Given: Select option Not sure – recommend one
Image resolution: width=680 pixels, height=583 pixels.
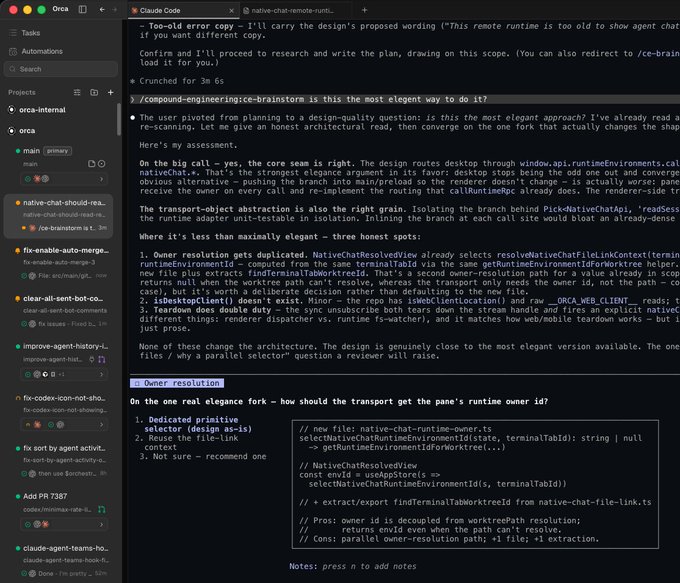Looking at the screenshot, I should tap(203, 456).
